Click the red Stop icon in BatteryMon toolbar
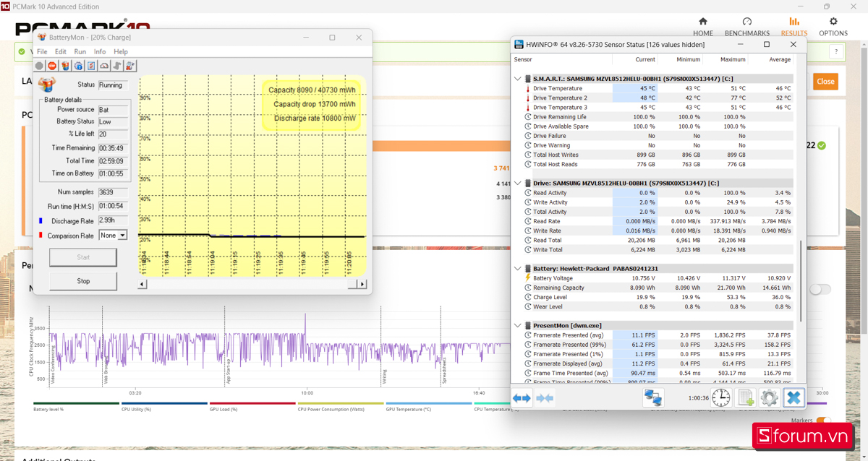 pos(52,66)
